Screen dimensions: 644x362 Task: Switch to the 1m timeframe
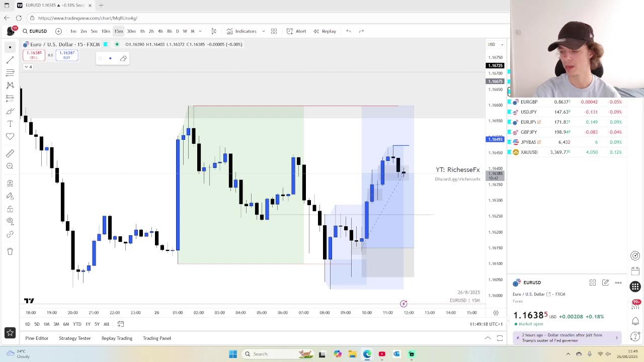coord(73,31)
